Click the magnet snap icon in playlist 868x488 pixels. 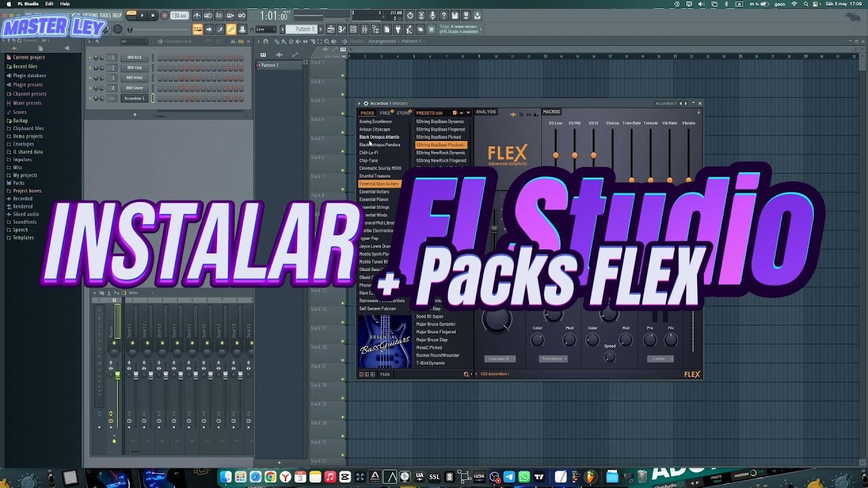266,41
